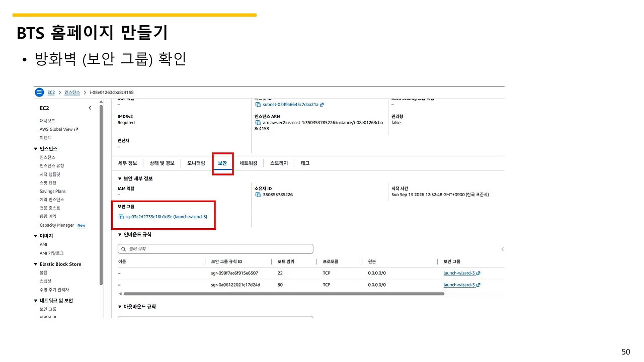Screen dimensions: 644x362
Task: Open the hamburger navigation menu icon
Action: [39, 92]
